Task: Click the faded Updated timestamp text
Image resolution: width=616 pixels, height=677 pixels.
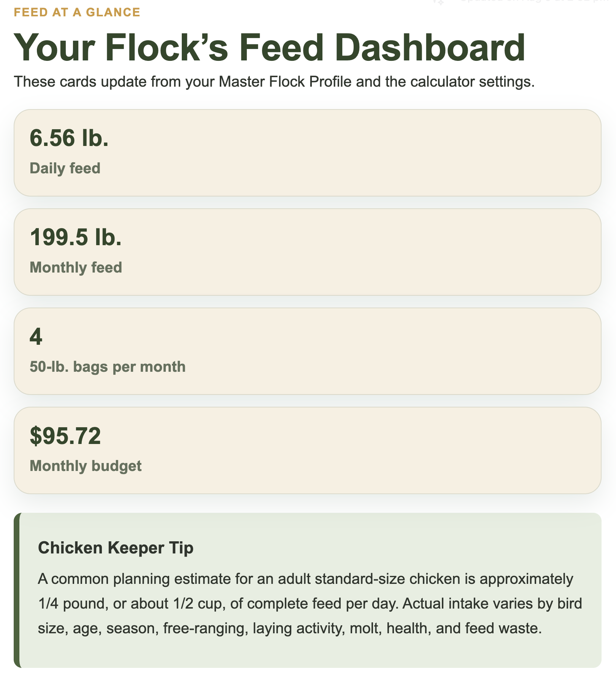Action: tap(536, 1)
